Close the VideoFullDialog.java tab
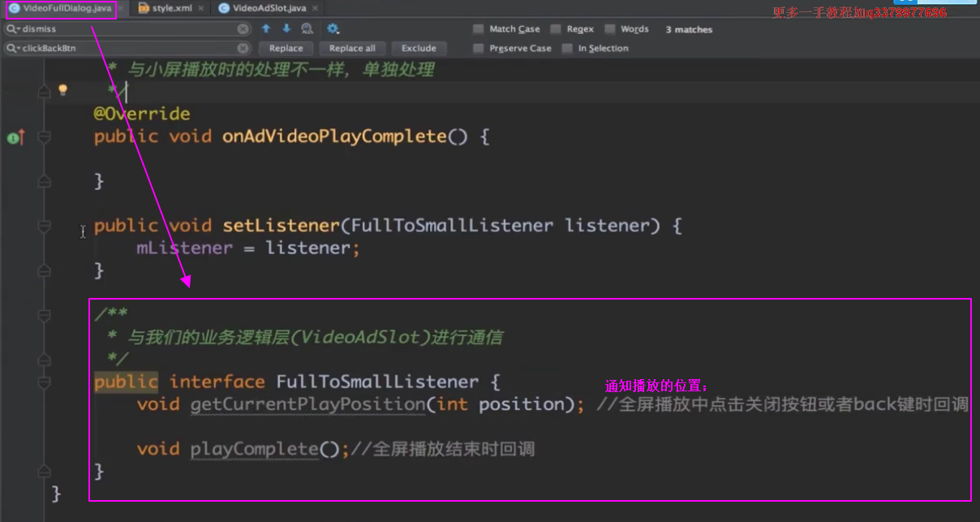The image size is (980, 522). pos(118,8)
